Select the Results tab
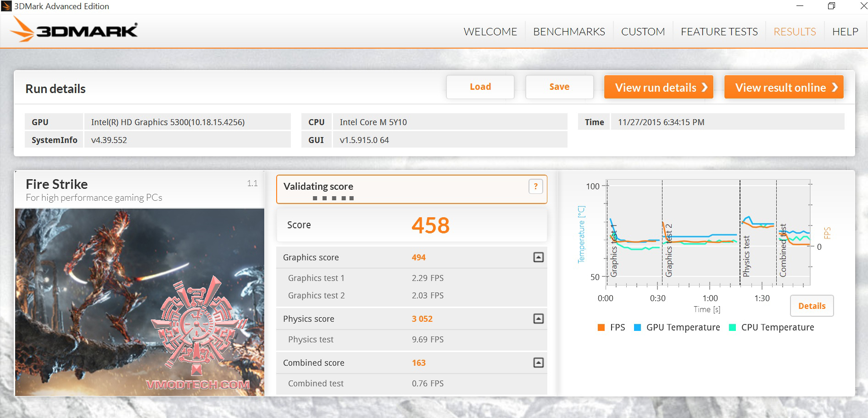This screenshot has width=868, height=418. (x=795, y=32)
